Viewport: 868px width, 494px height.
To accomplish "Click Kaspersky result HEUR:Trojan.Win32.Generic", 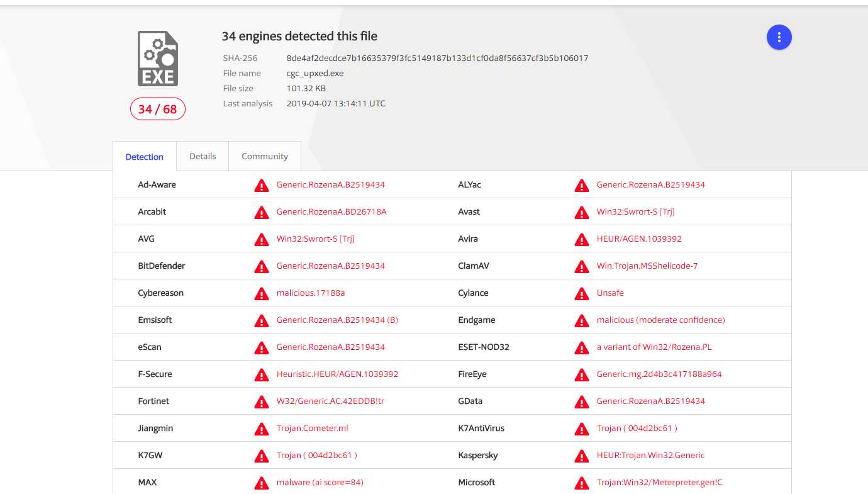I will coord(651,455).
